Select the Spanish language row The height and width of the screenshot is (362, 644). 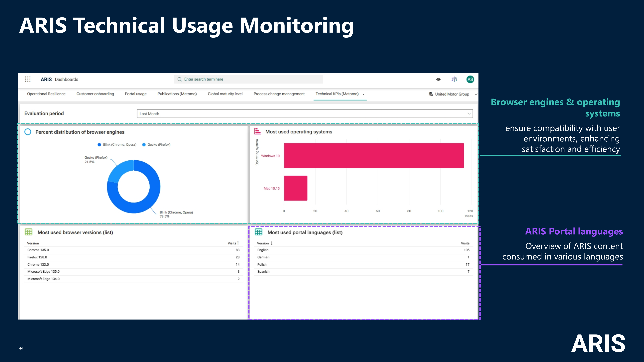(364, 272)
